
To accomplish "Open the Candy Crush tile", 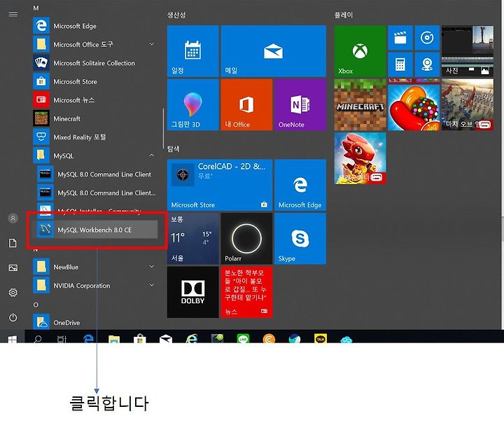I will pos(414,104).
